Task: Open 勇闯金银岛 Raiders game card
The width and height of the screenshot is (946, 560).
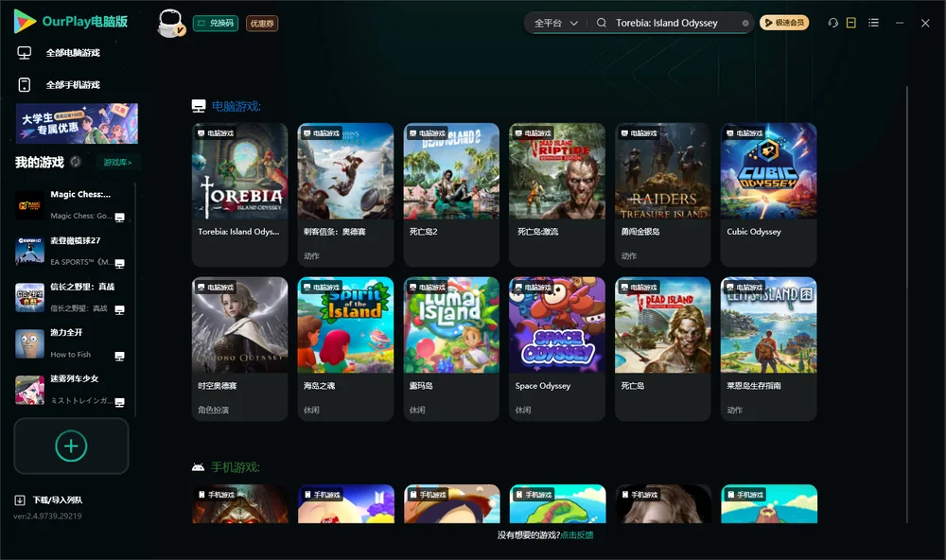Action: point(662,194)
